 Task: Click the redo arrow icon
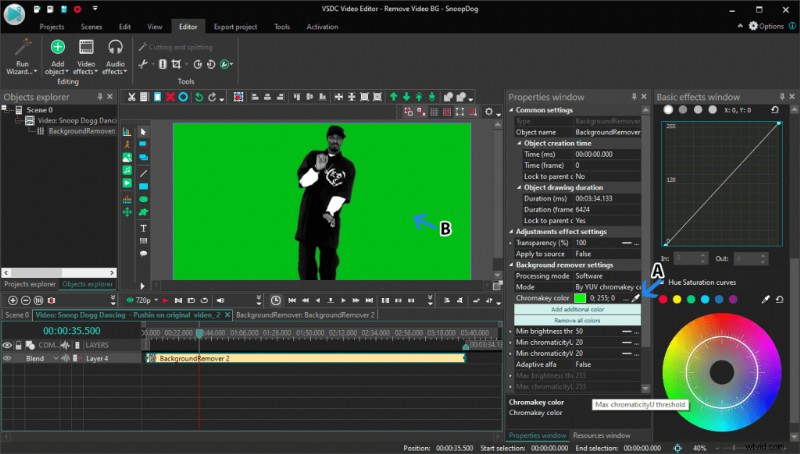212,97
